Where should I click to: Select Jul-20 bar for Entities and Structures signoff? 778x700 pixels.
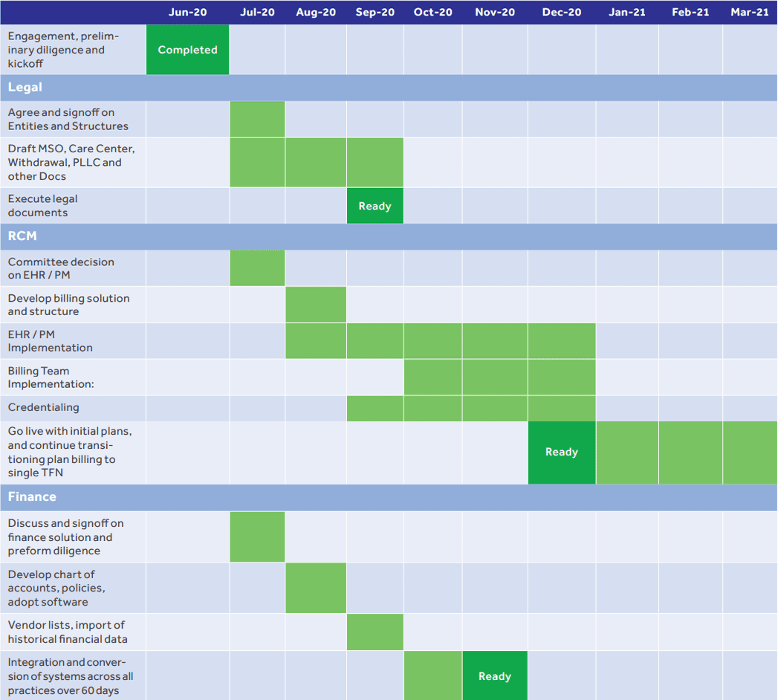pos(257,119)
